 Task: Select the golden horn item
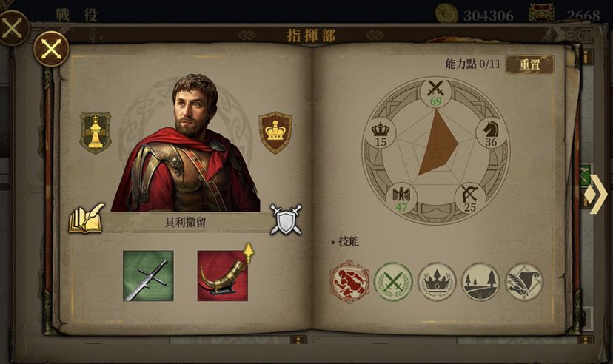click(x=222, y=276)
